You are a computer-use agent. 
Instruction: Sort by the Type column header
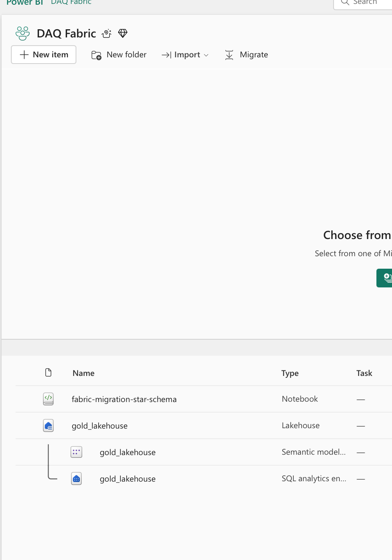click(290, 373)
